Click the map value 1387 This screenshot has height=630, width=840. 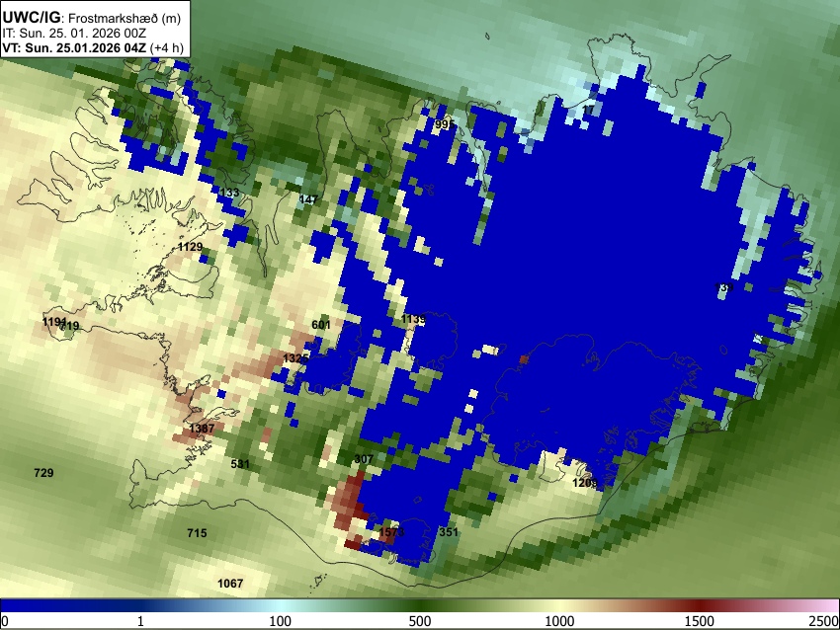[x=202, y=429]
